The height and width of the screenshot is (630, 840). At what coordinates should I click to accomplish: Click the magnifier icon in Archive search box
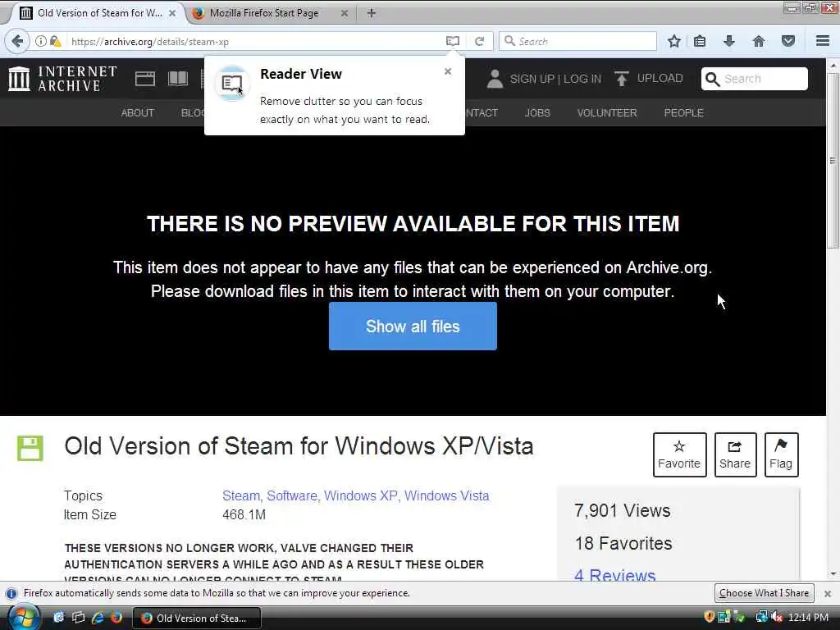click(x=713, y=80)
